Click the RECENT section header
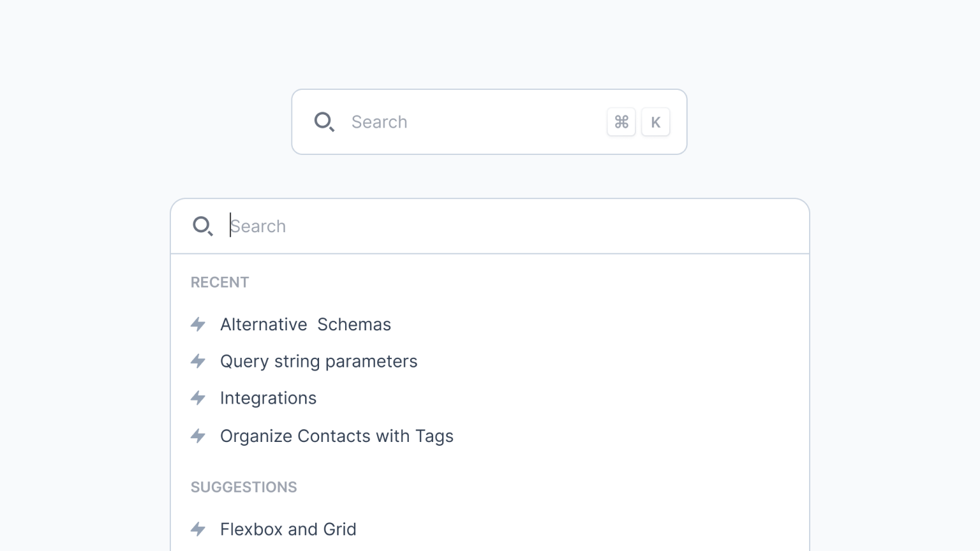Image resolution: width=980 pixels, height=551 pixels. coord(219,282)
